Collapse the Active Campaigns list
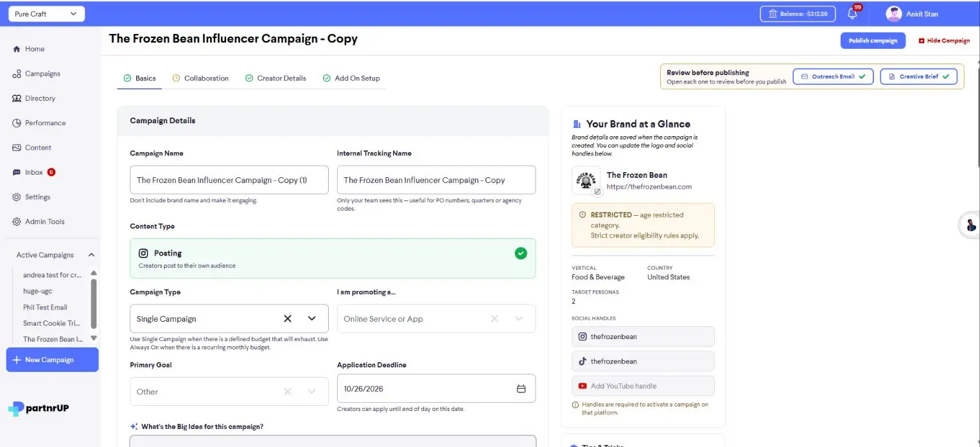The width and height of the screenshot is (980, 447). click(91, 255)
